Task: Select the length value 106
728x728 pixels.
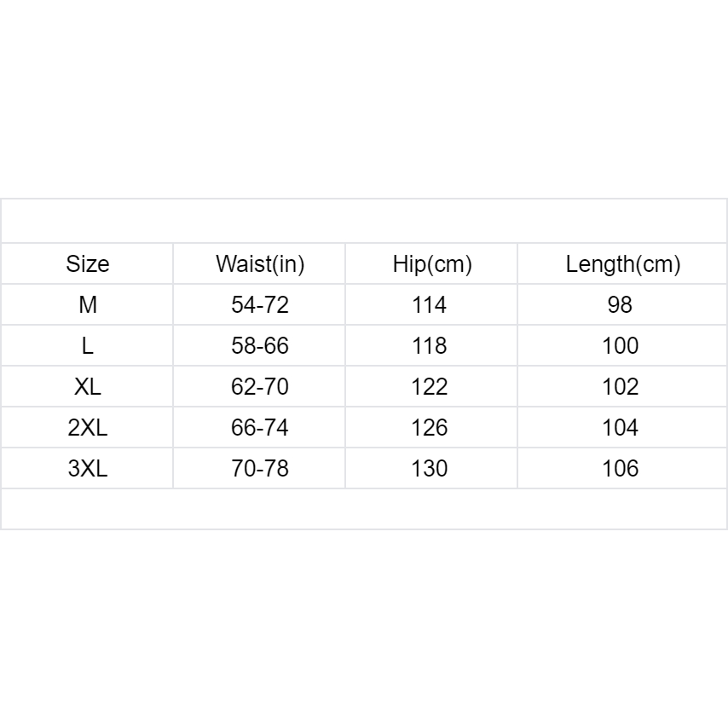Action: click(x=620, y=469)
